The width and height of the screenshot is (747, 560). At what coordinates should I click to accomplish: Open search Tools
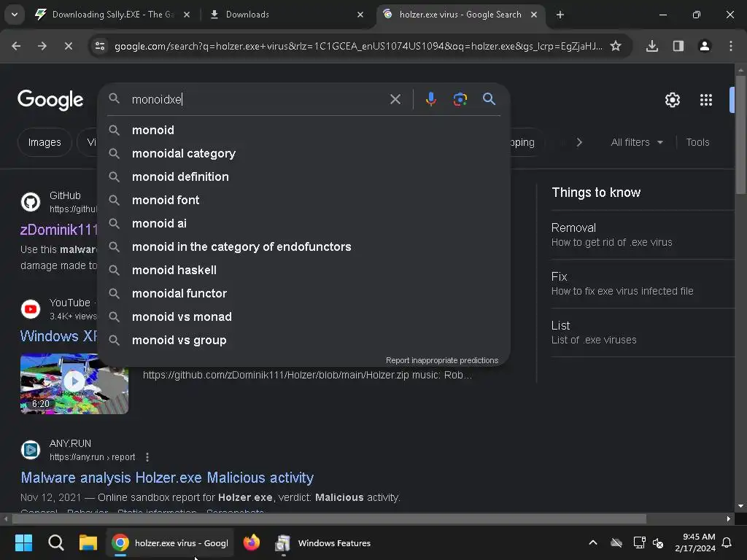click(x=697, y=142)
